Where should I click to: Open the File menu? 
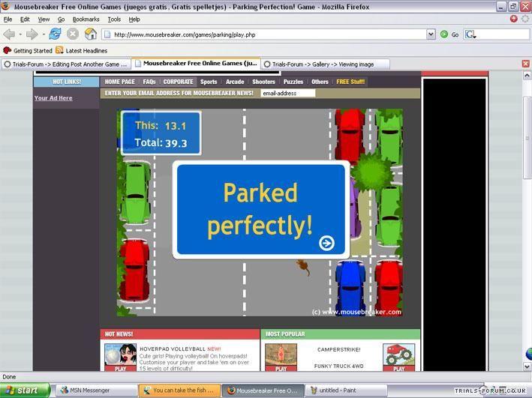pos(8,19)
